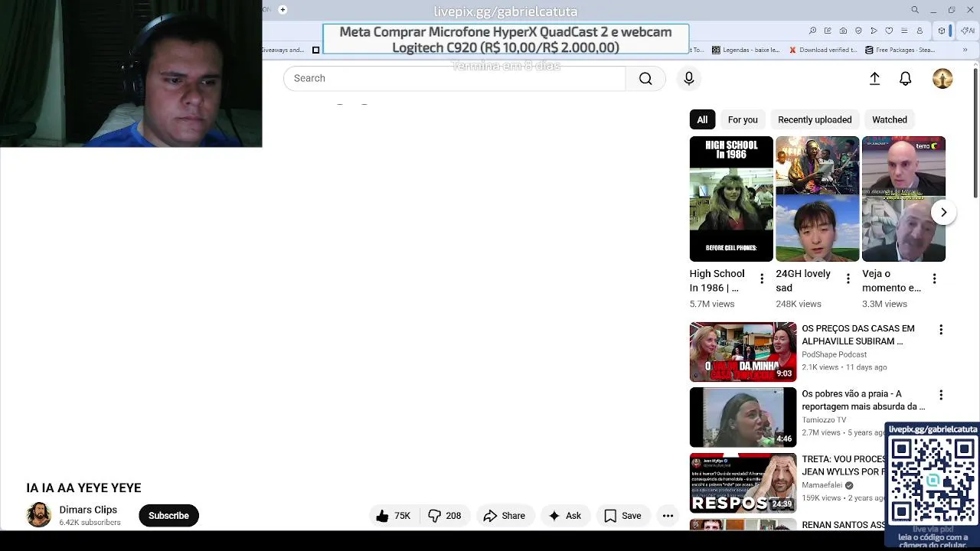Viewport: 980px width, 551px height.
Task: Click the video title 'IA IA AA YEYE YEYE'
Action: tap(83, 487)
